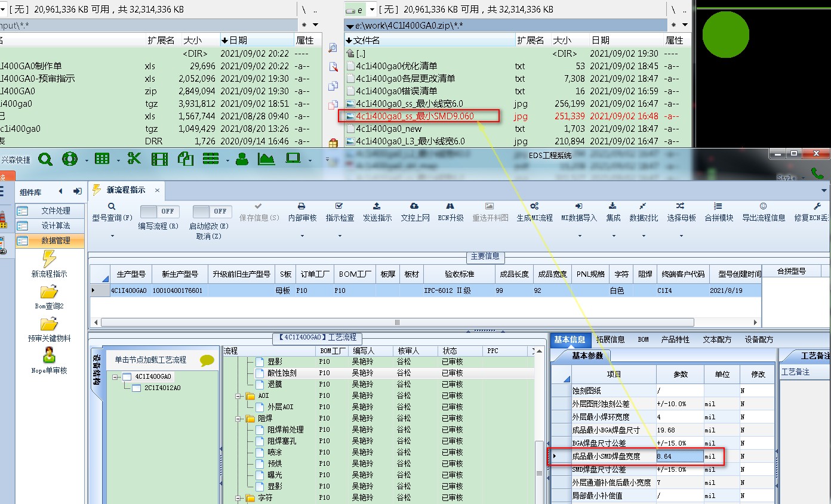Click 发送指示 send instruction button
The image size is (831, 504).
pyautogui.click(x=377, y=212)
